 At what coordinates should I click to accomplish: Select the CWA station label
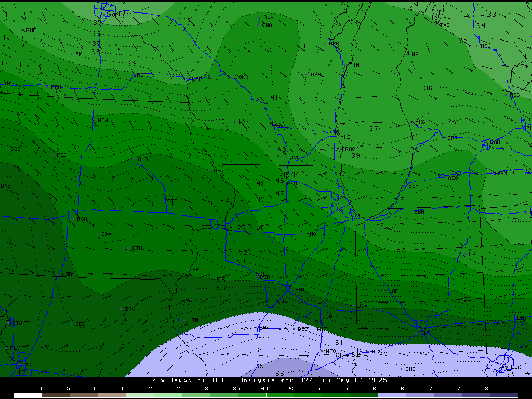coord(267,25)
